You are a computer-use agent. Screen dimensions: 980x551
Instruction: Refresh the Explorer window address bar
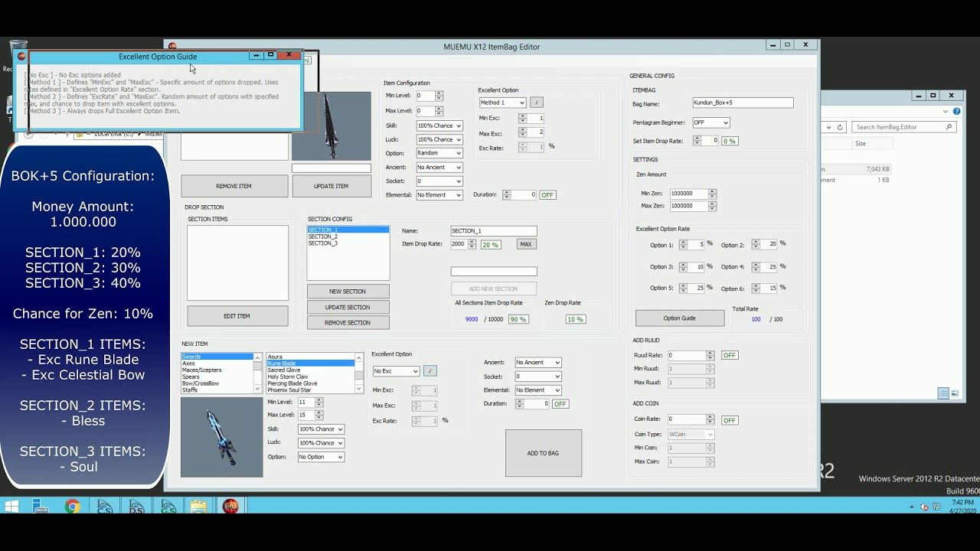tap(840, 127)
